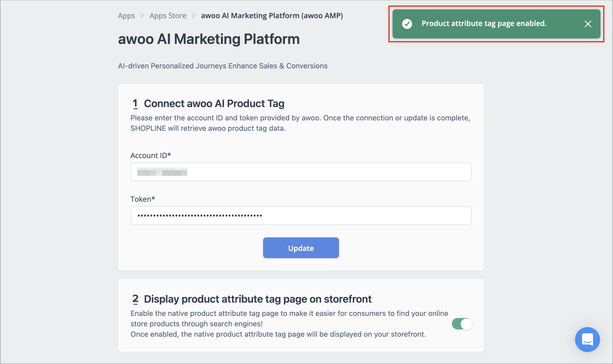The image size is (613, 364).
Task: Click the 'Token*' field label
Action: (x=143, y=199)
